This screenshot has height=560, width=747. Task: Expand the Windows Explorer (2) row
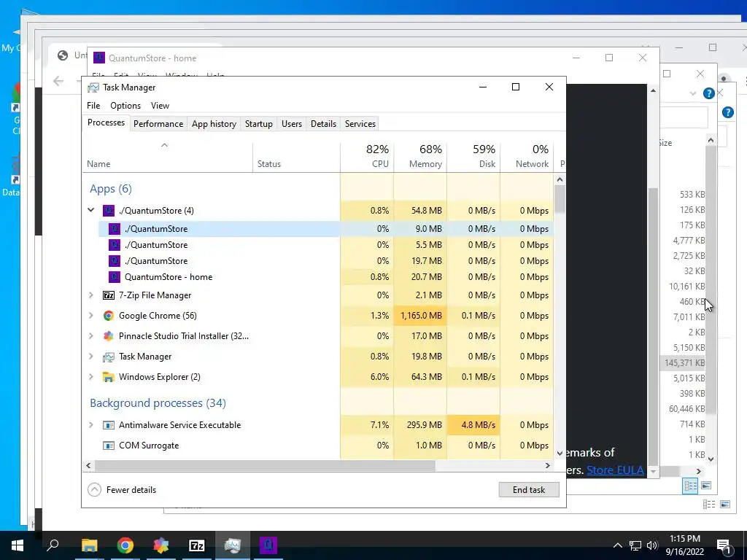[90, 377]
